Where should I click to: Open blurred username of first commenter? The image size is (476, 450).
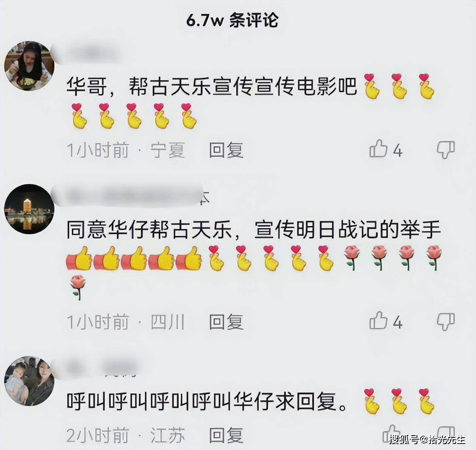pyautogui.click(x=88, y=54)
